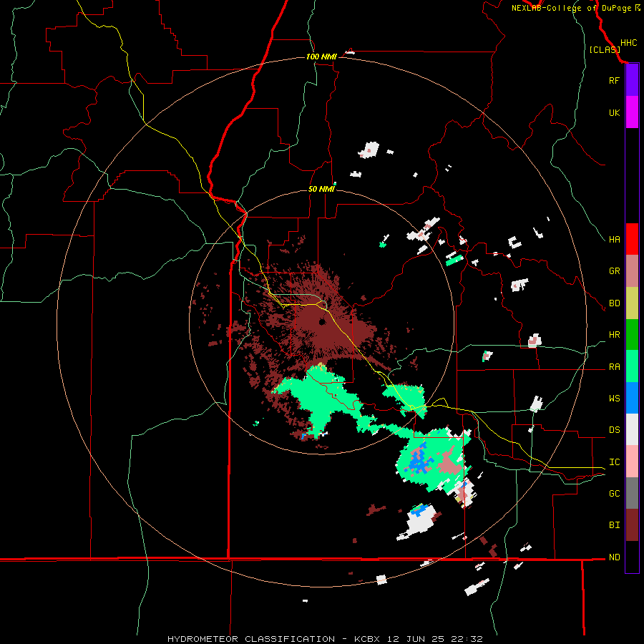Click the 'DS' legend label
The width and height of the screenshot is (644, 644).
[x=615, y=431]
